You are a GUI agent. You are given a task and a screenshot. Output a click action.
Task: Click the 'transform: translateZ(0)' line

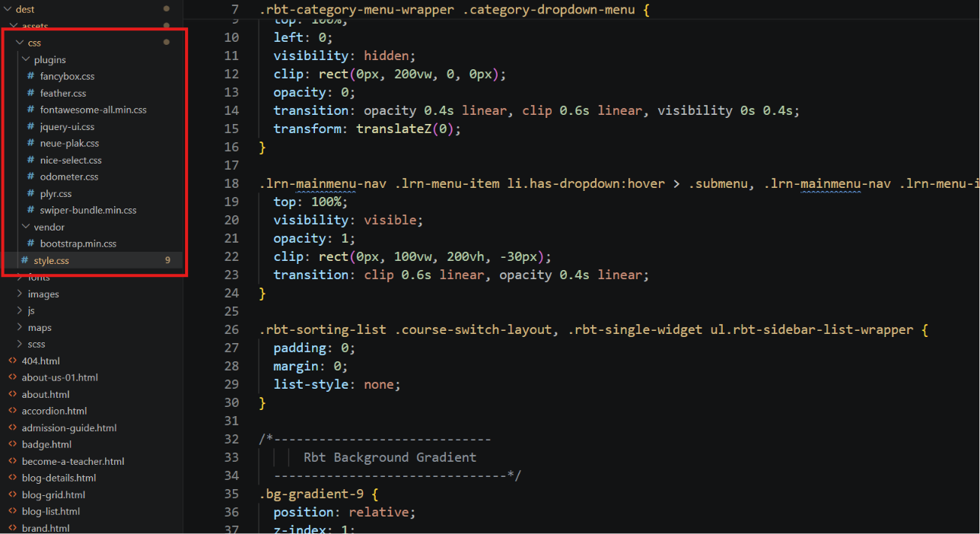point(367,129)
